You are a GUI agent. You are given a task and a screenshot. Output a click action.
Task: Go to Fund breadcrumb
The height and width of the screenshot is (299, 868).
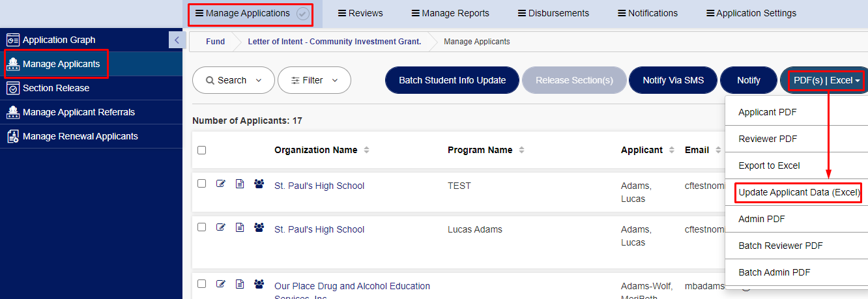tap(215, 41)
